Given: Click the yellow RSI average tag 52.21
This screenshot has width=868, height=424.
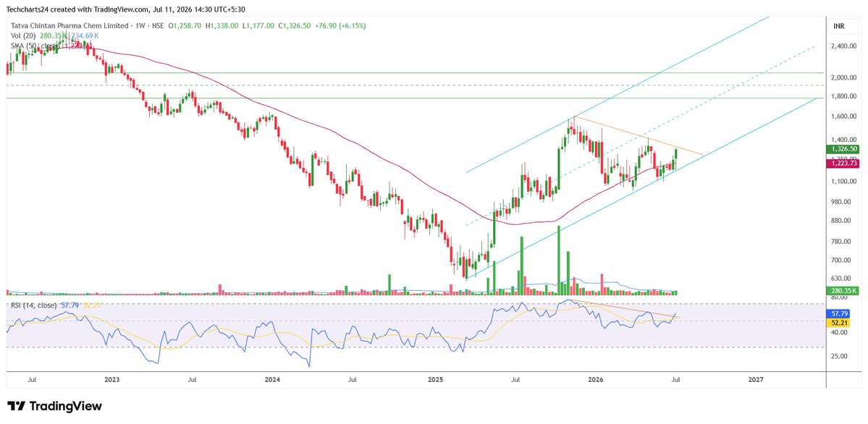Looking at the screenshot, I should point(838,323).
